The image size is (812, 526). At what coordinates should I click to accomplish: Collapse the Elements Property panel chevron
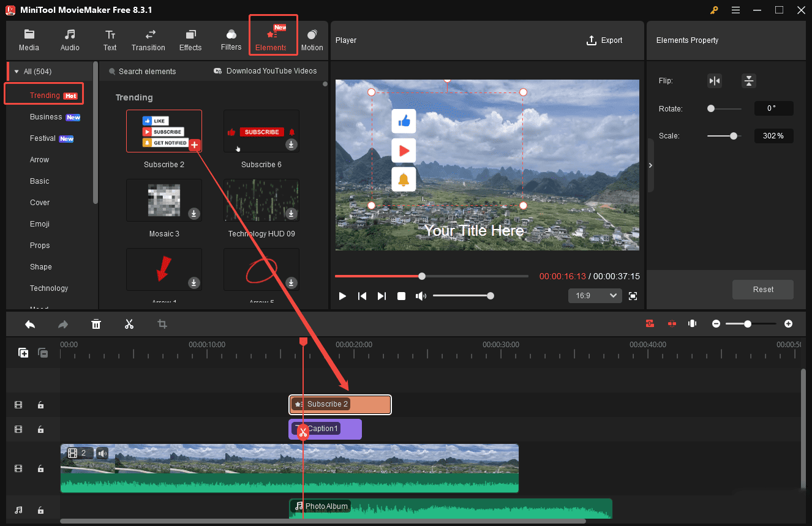(650, 165)
